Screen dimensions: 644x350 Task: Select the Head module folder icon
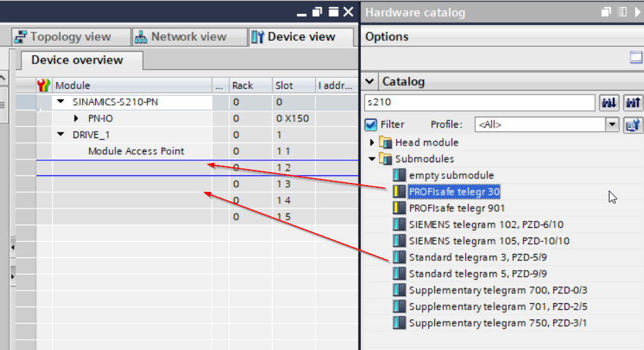(x=385, y=142)
